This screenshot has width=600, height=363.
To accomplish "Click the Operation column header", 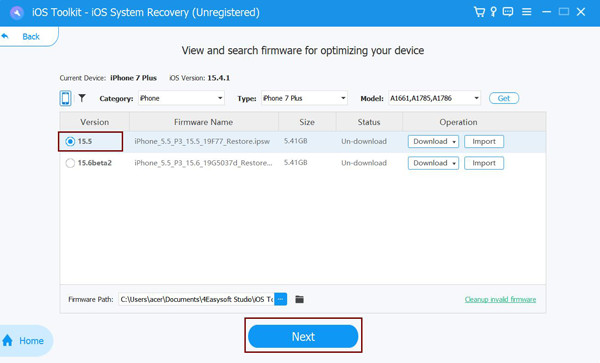I will point(458,122).
